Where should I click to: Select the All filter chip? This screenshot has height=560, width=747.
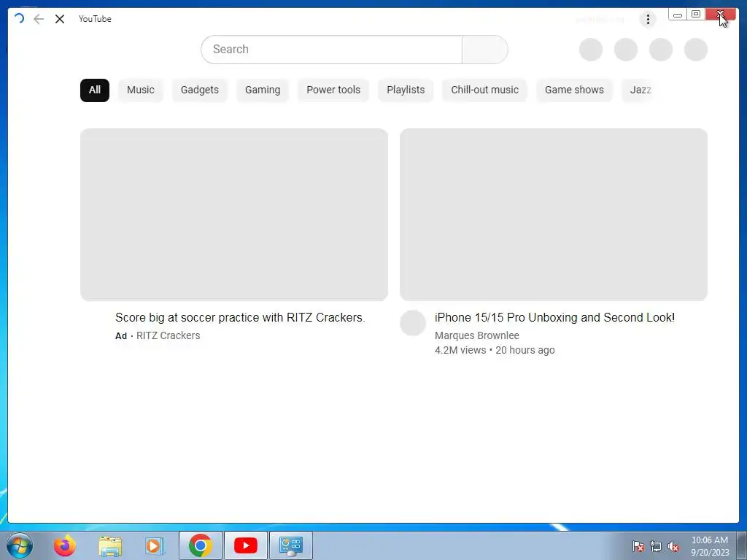tap(95, 90)
